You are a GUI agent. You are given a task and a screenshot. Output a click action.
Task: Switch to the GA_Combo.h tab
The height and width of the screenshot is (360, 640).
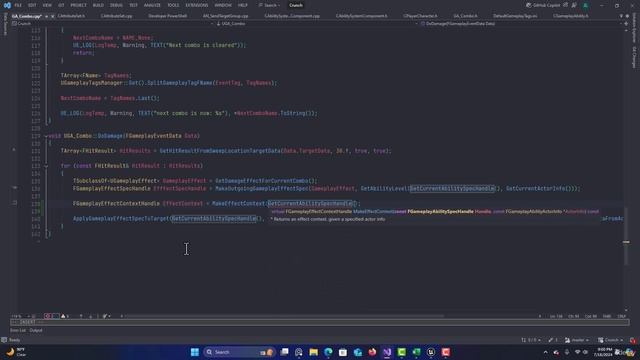point(465,16)
